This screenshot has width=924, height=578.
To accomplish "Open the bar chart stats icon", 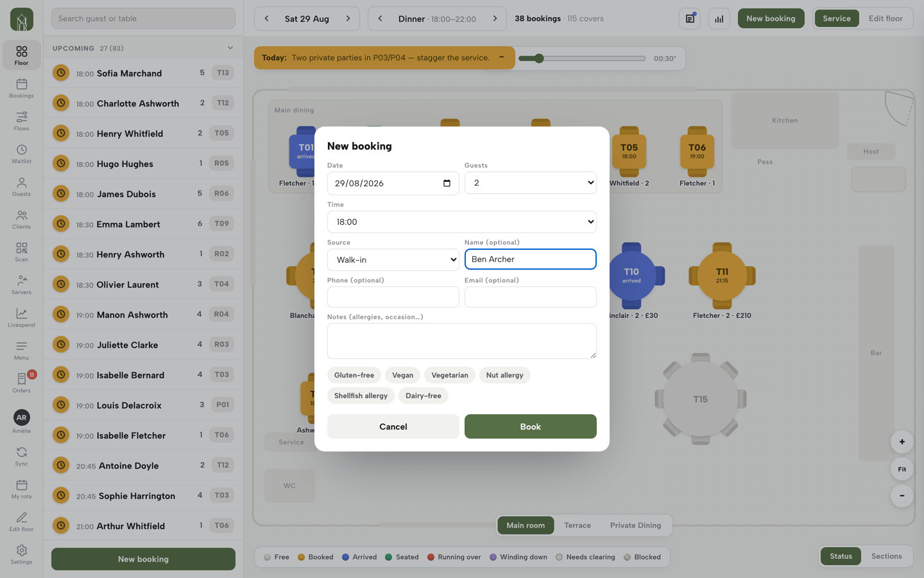I will tap(719, 19).
